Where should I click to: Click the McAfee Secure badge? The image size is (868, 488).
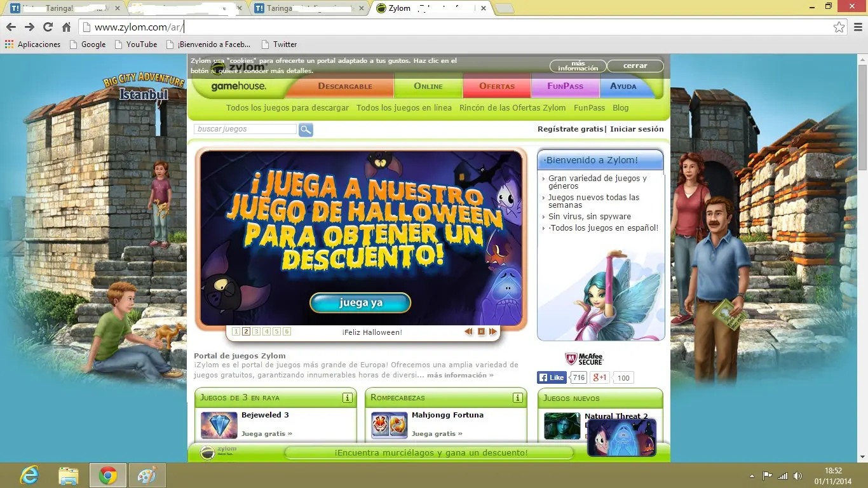(x=584, y=359)
